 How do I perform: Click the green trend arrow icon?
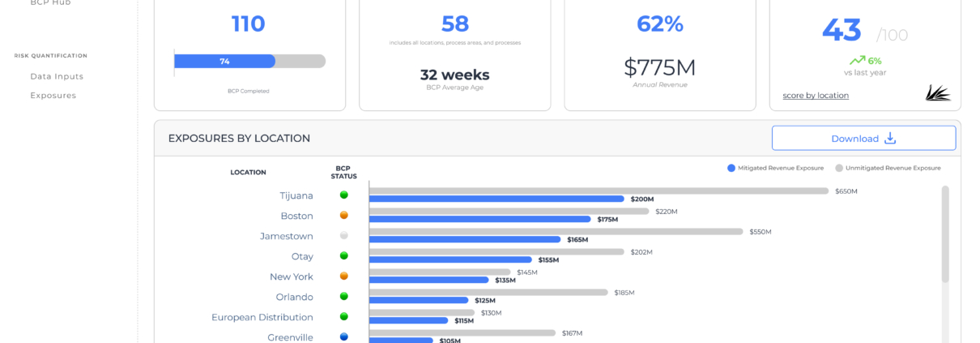click(857, 60)
